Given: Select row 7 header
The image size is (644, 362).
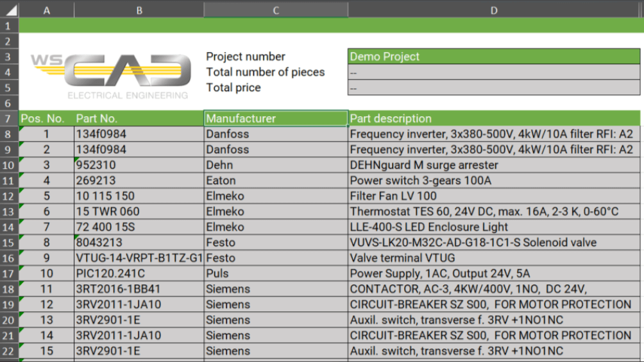Looking at the screenshot, I should click(x=9, y=119).
